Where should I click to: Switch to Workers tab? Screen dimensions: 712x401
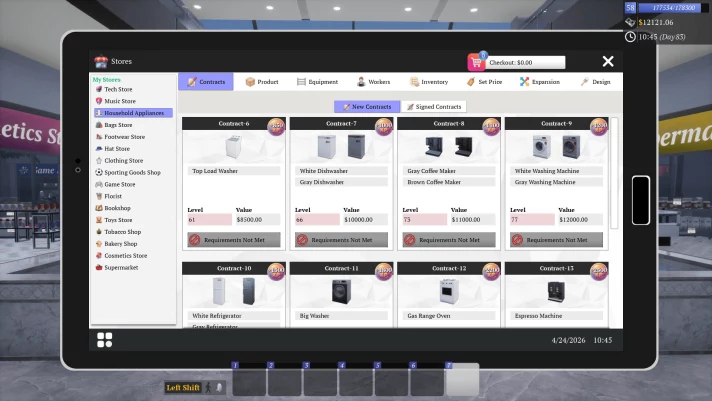pyautogui.click(x=373, y=82)
